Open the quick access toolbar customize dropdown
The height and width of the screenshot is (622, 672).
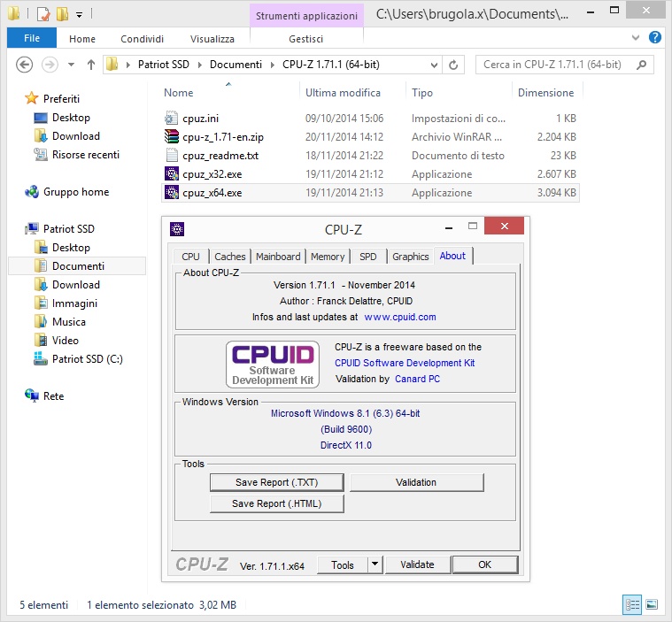80,15
